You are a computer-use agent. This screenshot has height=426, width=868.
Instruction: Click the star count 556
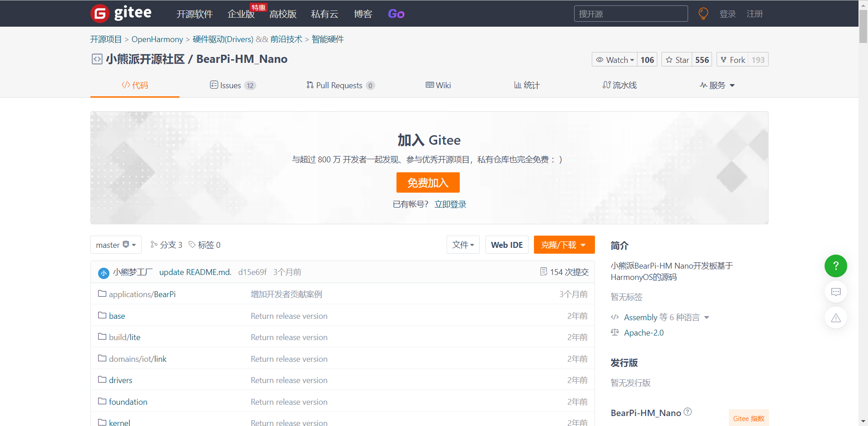(702, 60)
